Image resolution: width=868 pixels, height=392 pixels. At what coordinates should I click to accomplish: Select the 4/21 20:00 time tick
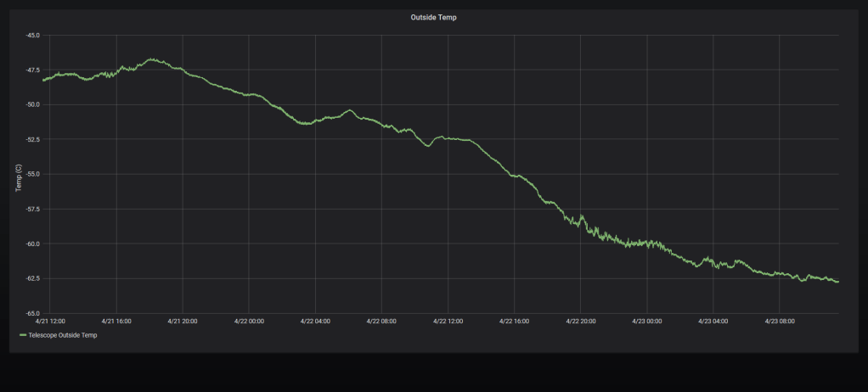point(183,322)
